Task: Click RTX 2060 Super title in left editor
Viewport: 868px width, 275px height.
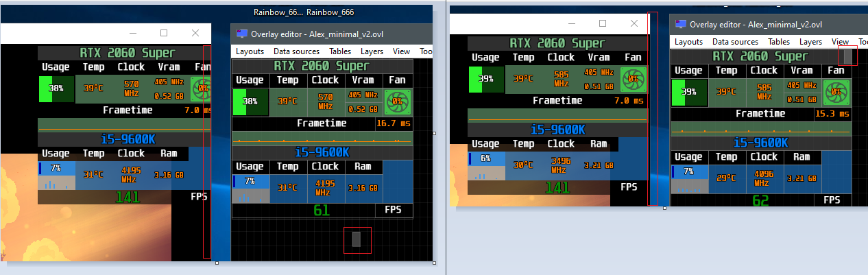Action: click(x=322, y=66)
